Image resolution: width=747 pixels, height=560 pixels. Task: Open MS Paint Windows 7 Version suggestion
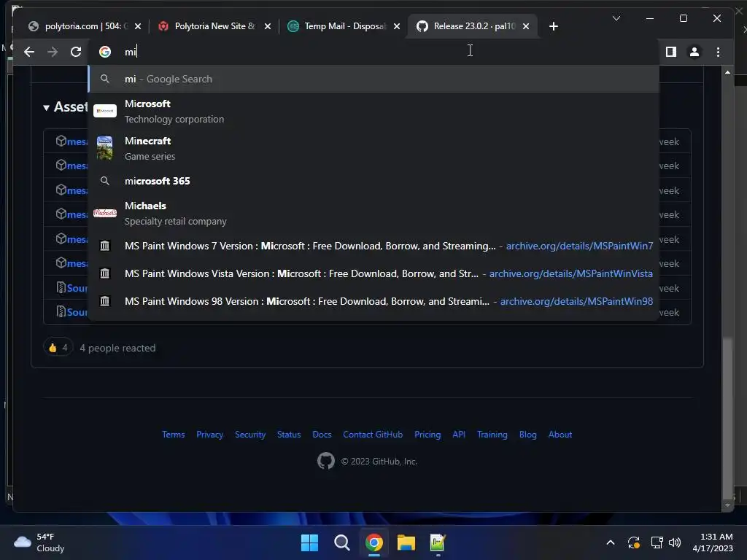[x=373, y=246]
